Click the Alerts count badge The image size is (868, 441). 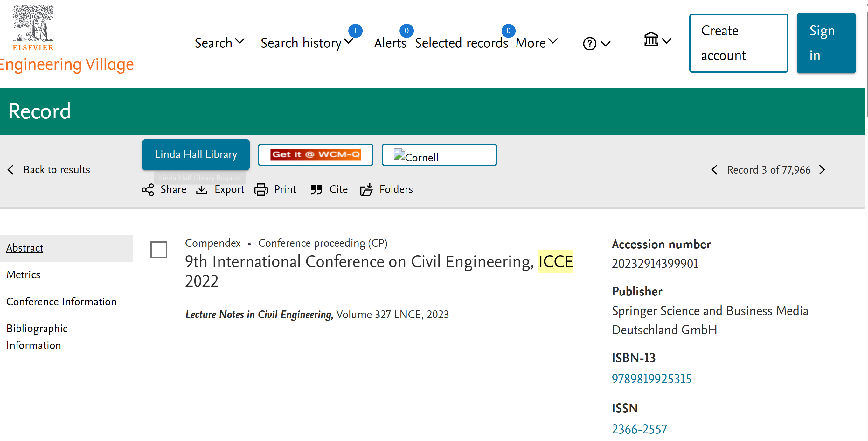coord(406,31)
